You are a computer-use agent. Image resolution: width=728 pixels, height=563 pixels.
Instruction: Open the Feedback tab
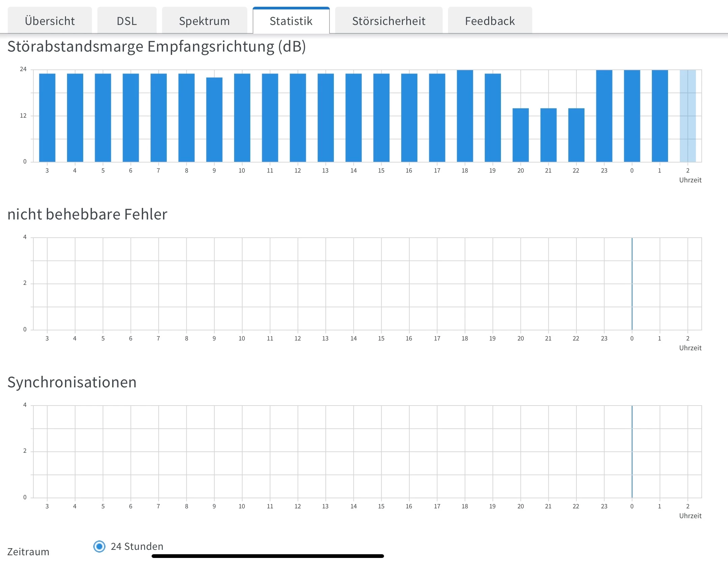click(x=490, y=21)
